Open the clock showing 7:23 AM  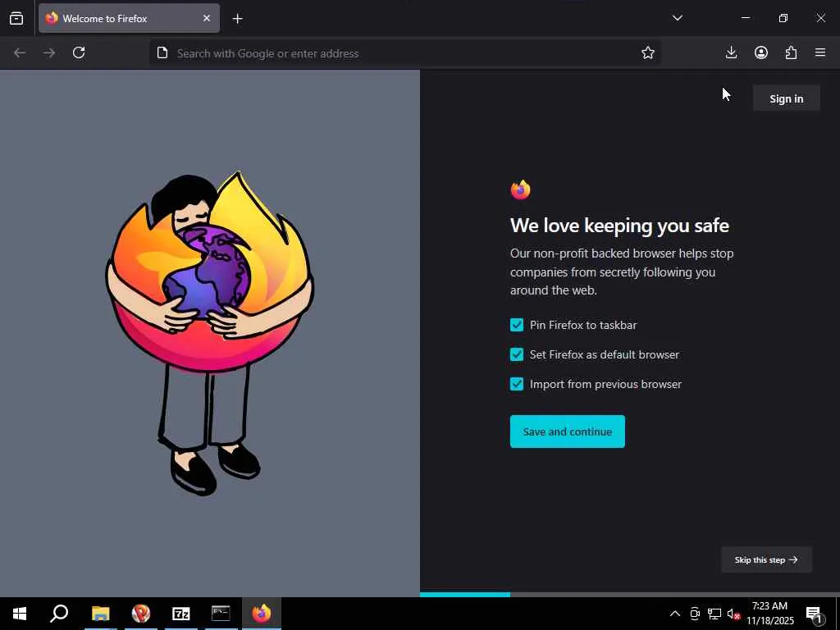click(x=770, y=614)
